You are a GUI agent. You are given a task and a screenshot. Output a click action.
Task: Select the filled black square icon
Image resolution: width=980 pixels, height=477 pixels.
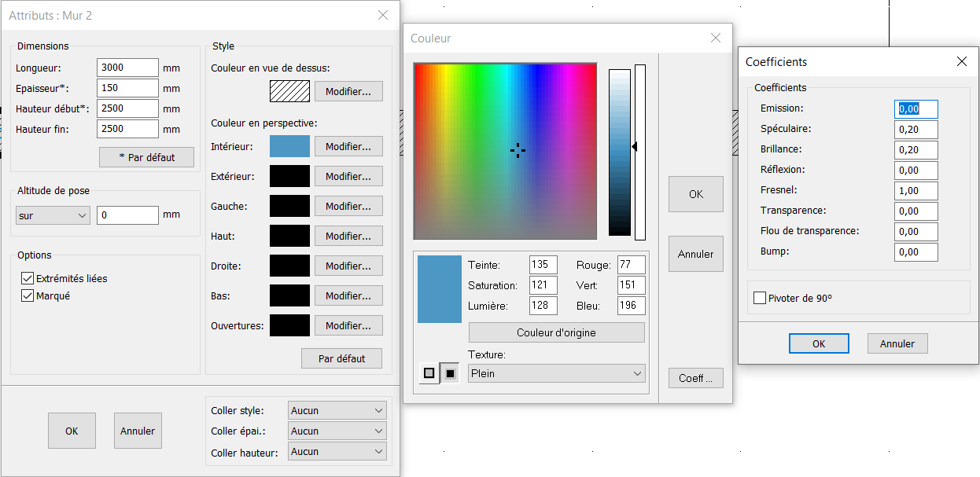450,373
